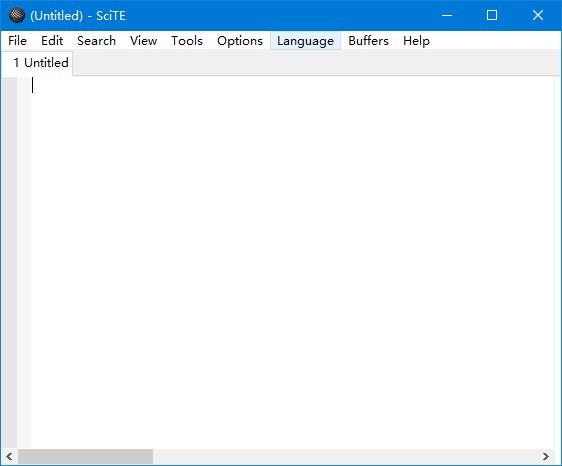The width and height of the screenshot is (562, 466).
Task: Open the View menu
Action: click(x=143, y=41)
